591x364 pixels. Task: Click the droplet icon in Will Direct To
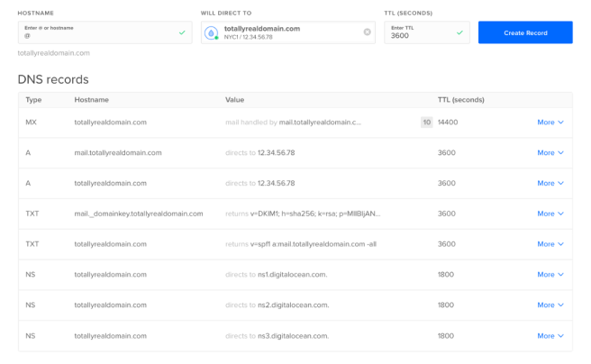click(x=212, y=32)
